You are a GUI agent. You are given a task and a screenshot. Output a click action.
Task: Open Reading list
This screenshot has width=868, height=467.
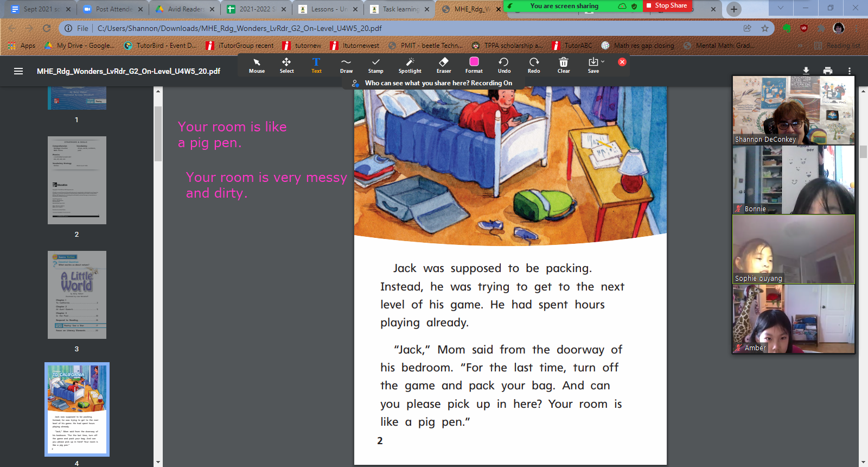pos(837,46)
